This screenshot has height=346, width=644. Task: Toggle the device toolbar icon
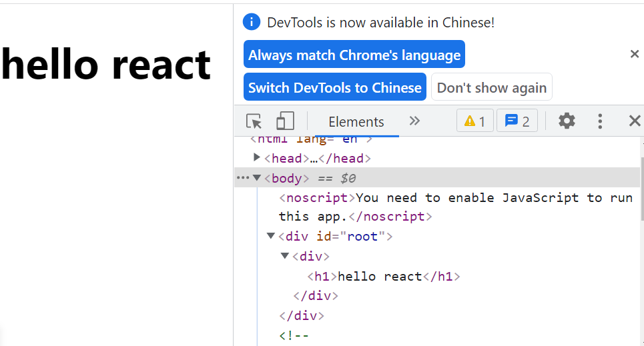coord(285,121)
